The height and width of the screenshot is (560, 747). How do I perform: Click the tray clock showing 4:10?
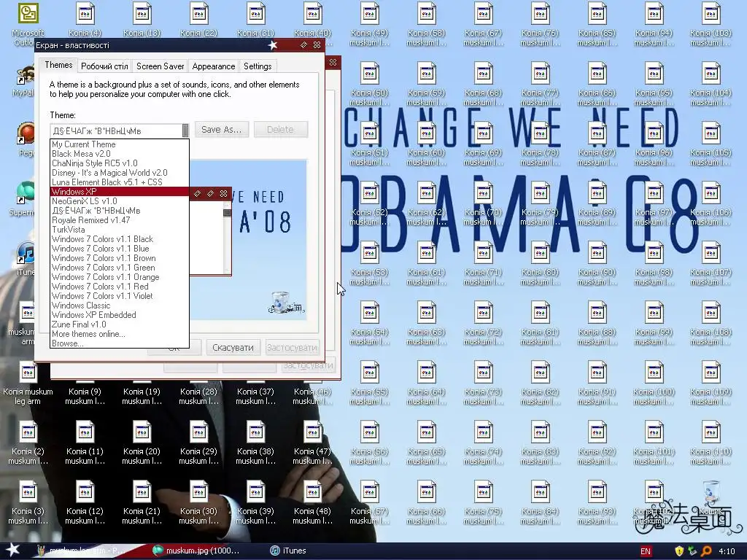click(727, 551)
